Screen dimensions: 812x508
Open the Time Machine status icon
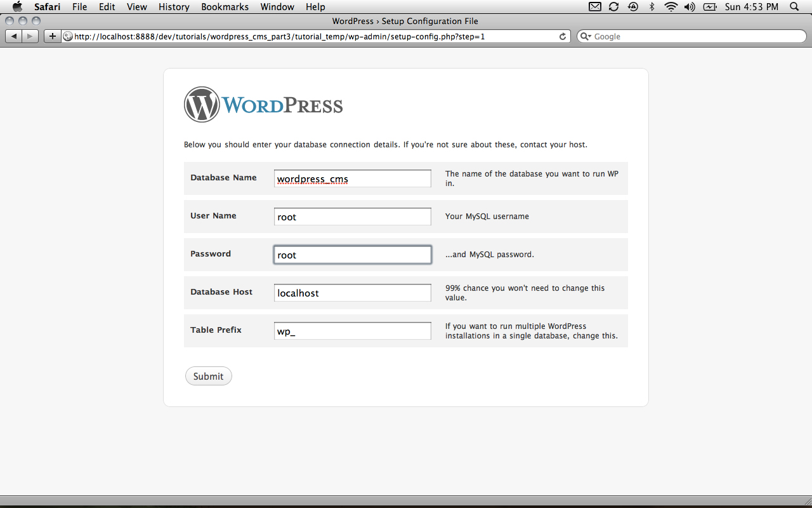(632, 7)
